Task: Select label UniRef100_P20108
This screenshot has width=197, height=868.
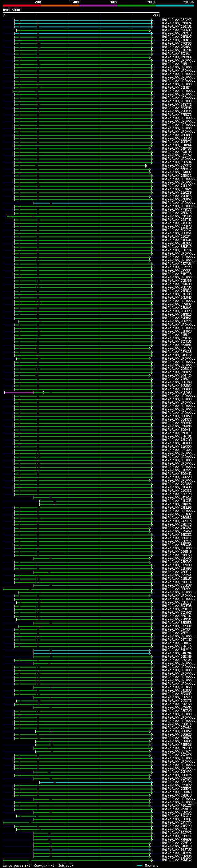Action: click(x=177, y=660)
